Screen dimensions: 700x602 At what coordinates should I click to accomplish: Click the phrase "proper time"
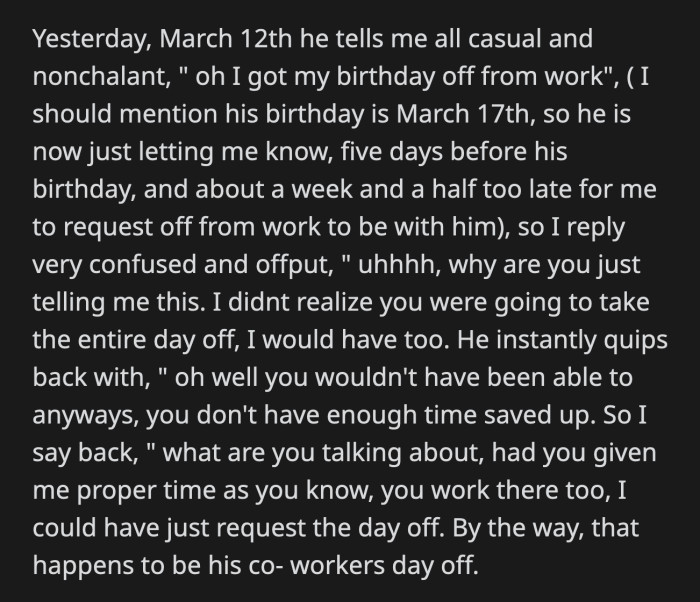[x=146, y=492]
